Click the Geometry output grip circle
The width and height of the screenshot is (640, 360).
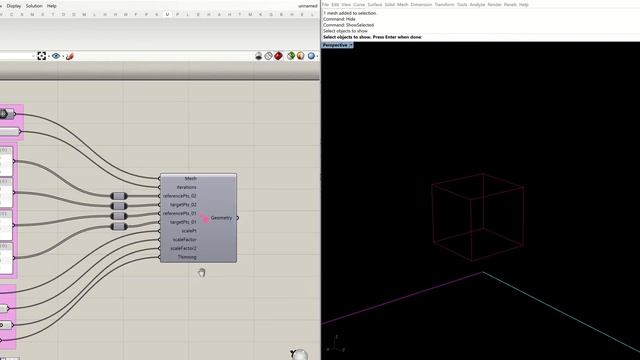coord(238,218)
